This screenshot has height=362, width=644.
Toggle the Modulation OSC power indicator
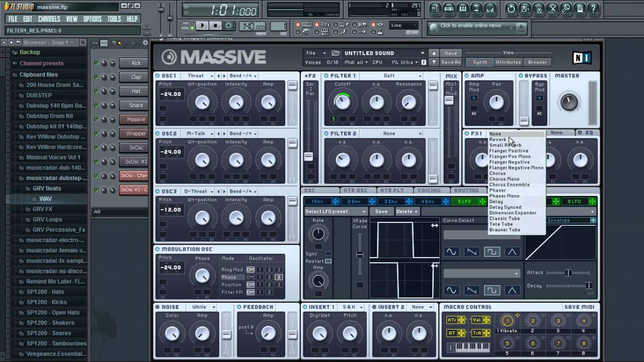point(157,249)
